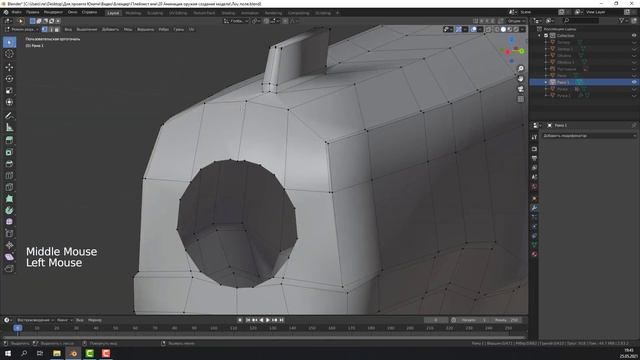The width and height of the screenshot is (640, 360).
Task: Open the Опции dropdown in viewport header
Action: (516, 21)
